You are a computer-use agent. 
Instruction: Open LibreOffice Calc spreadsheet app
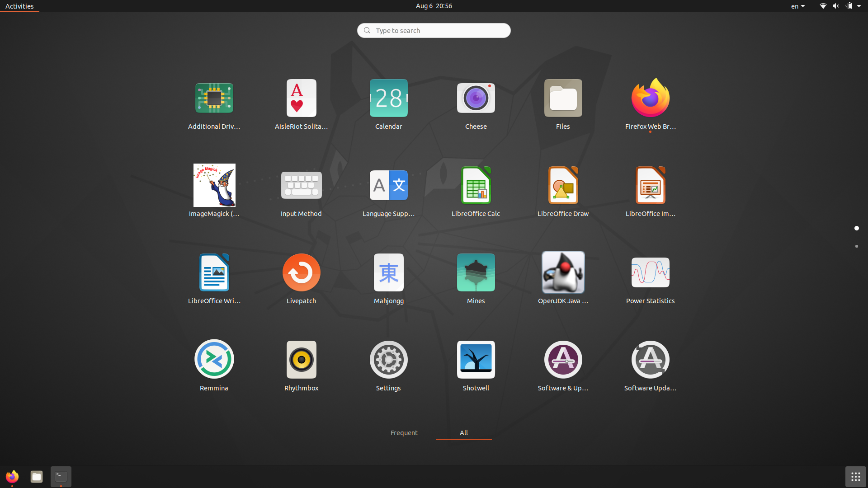tap(476, 186)
